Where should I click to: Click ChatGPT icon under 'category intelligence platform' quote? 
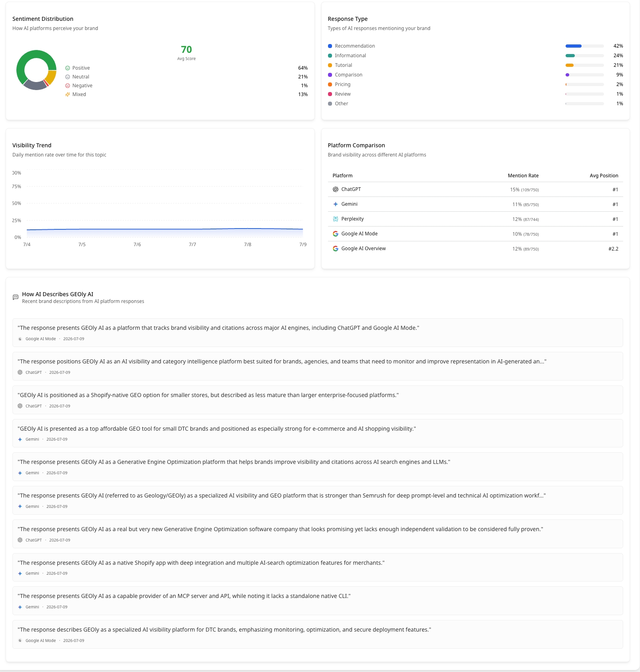(x=20, y=372)
